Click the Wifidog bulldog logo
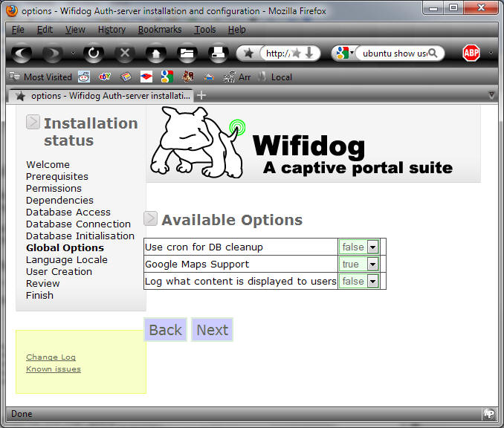Image resolution: width=504 pixels, height=428 pixels. [198, 143]
